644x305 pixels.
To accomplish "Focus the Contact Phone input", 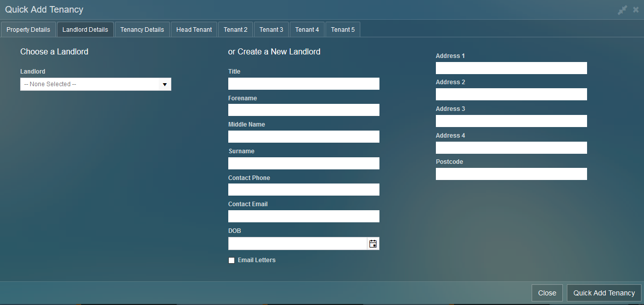I will 303,190.
